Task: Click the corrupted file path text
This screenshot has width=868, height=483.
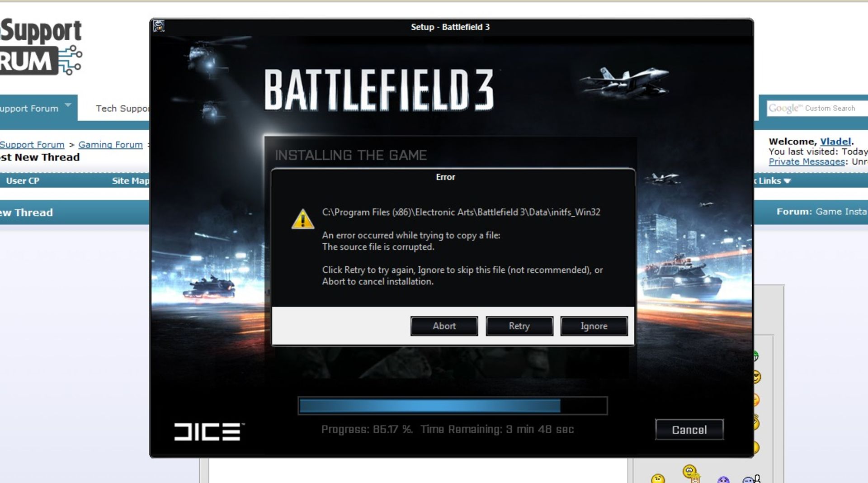Action: coord(461,212)
